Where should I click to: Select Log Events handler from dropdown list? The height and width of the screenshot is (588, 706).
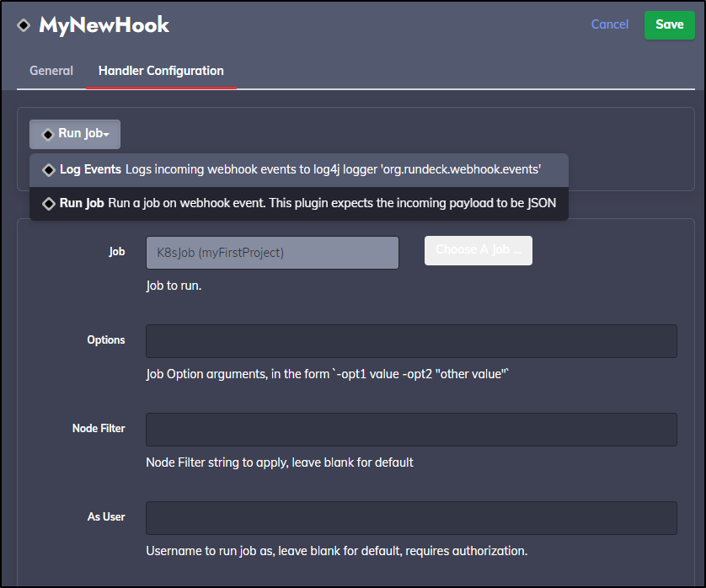pyautogui.click(x=299, y=170)
